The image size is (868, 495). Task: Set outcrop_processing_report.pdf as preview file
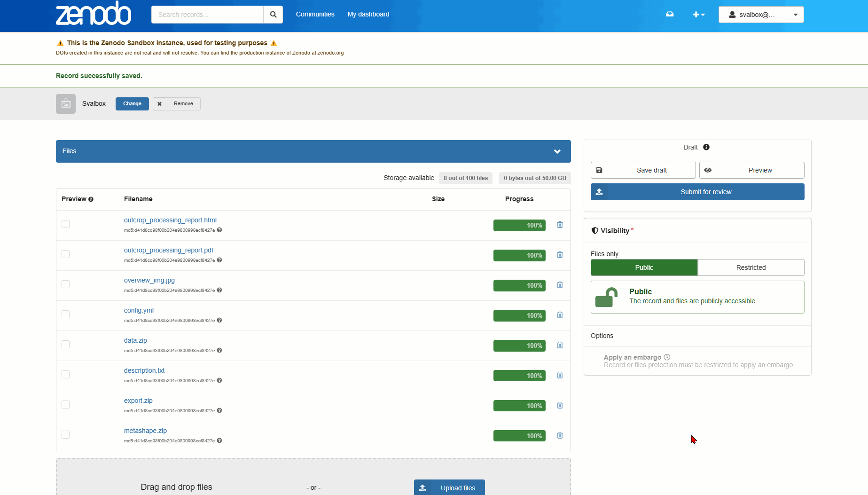point(66,254)
